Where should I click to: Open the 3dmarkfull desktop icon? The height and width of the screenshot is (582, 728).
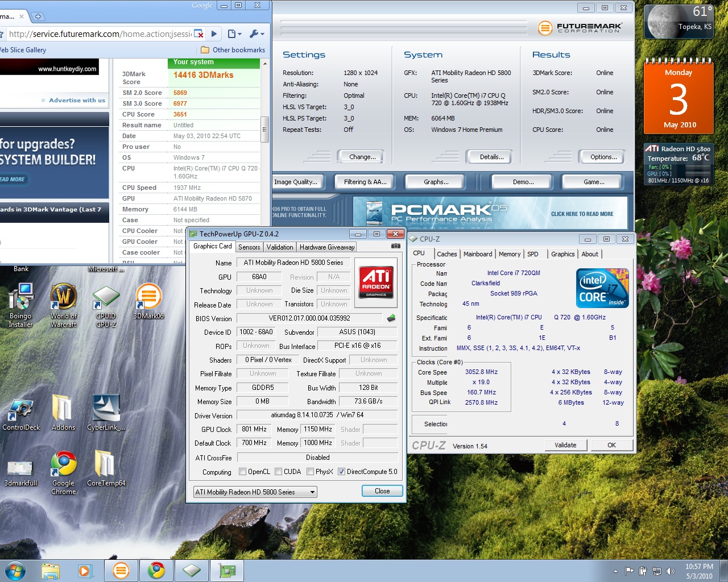point(20,473)
